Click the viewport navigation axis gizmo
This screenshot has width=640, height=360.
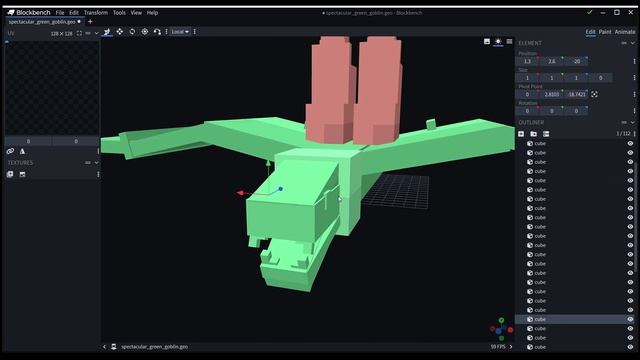click(501, 329)
